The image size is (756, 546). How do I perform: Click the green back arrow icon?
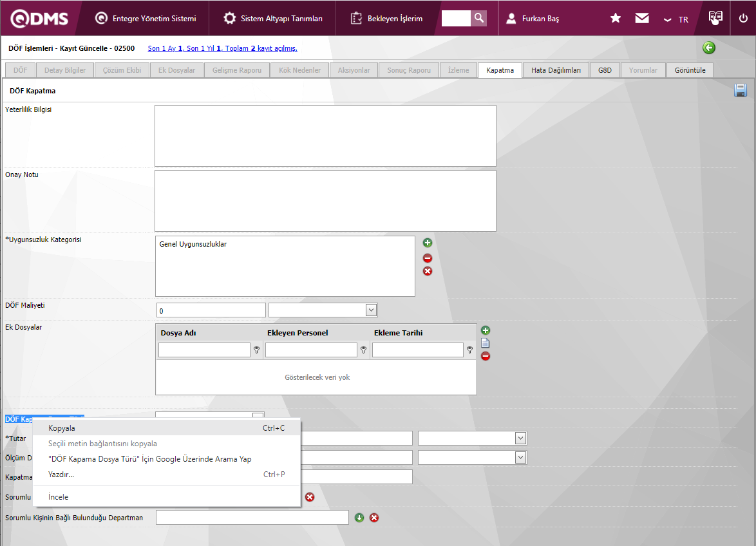[x=709, y=48]
